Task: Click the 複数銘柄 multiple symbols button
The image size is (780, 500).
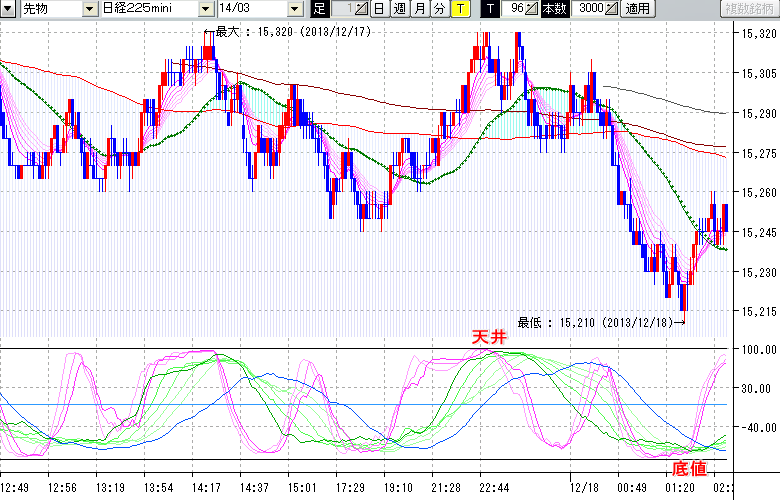Action: tap(746, 9)
